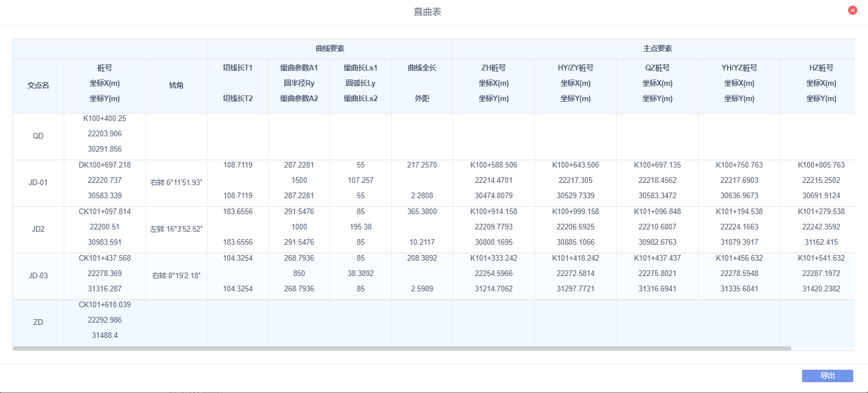This screenshot has height=393, width=868.
Task: Select the JD-03 intersection name cell
Action: 38,276
